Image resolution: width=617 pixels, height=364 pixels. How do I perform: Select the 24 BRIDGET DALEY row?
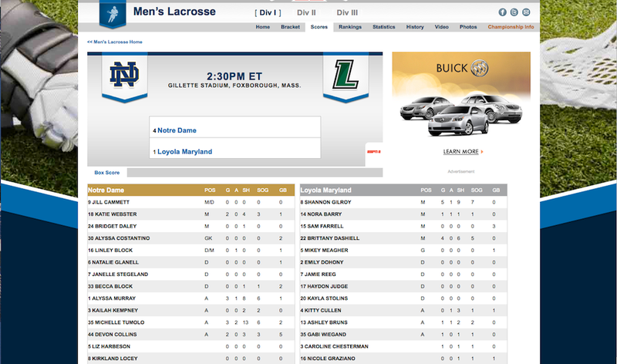click(x=190, y=226)
